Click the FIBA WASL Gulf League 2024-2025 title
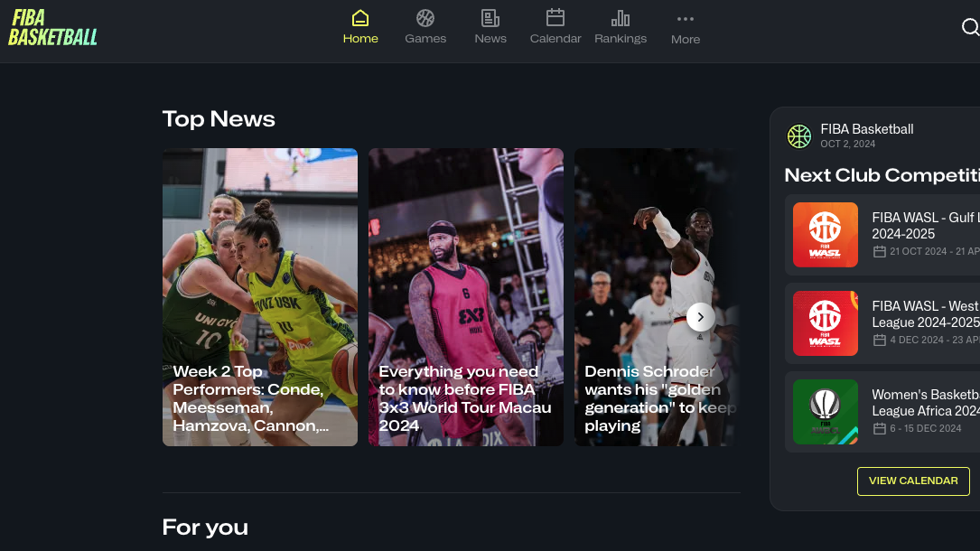This screenshot has height=551, width=980. pos(925,225)
